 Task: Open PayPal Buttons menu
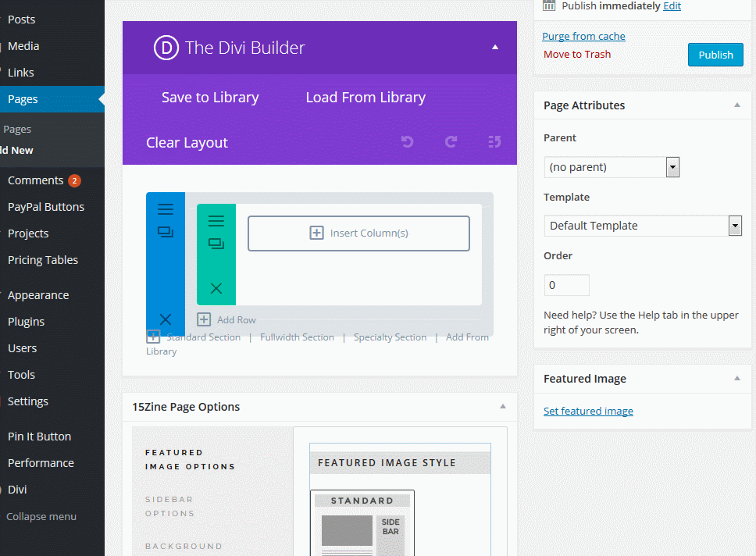pos(46,207)
